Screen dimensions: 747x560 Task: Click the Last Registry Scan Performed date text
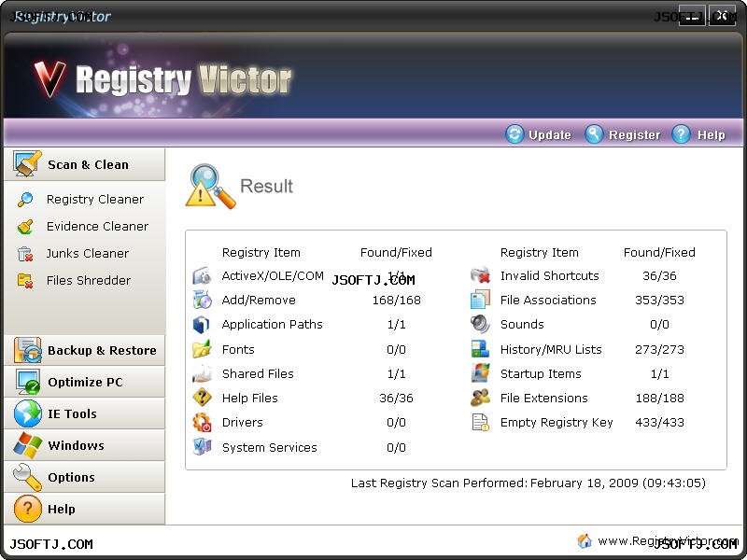tap(528, 483)
